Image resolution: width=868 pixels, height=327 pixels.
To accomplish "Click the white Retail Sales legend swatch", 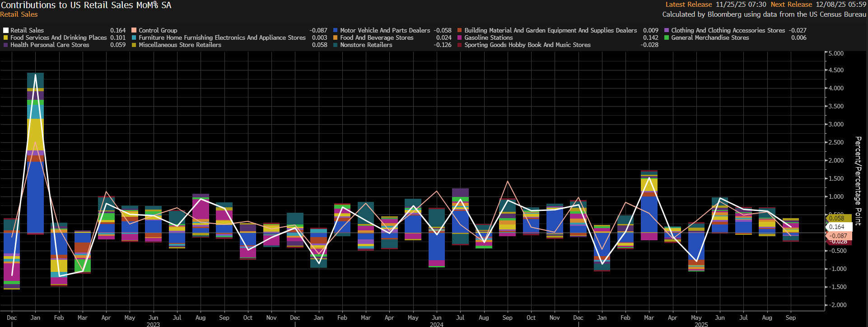I will [6, 31].
